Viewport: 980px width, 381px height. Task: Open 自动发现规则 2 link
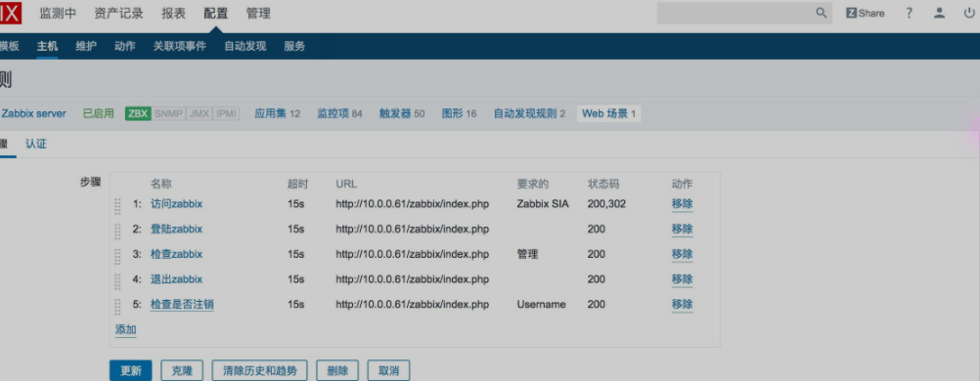click(x=529, y=113)
